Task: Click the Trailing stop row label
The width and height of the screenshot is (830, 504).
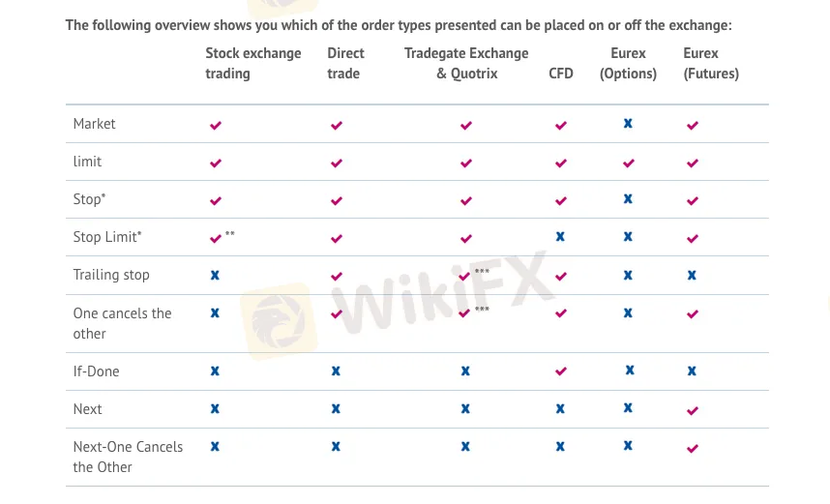Action: pos(111,275)
